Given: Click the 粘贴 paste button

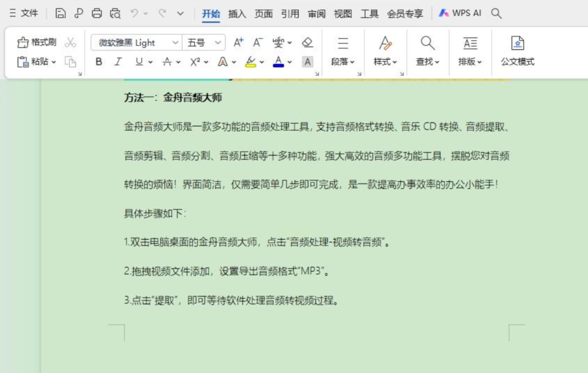Looking at the screenshot, I should (33, 62).
